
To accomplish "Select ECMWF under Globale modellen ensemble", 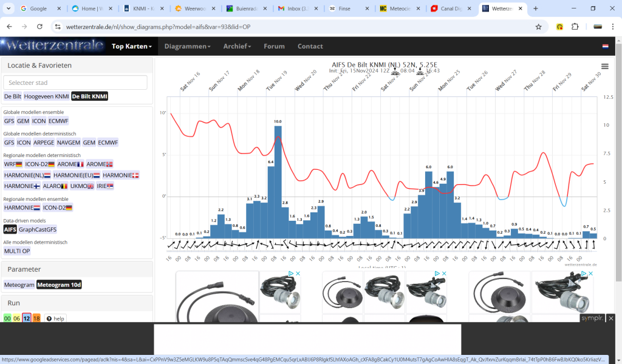I will tap(58, 121).
